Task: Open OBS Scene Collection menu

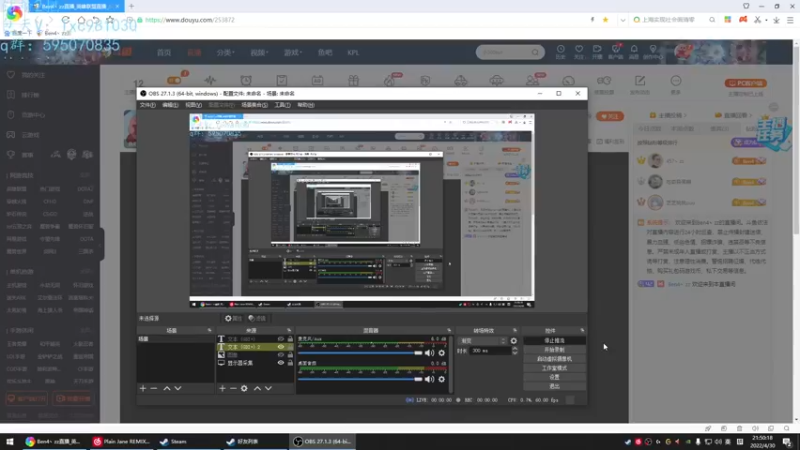Action: click(x=254, y=105)
